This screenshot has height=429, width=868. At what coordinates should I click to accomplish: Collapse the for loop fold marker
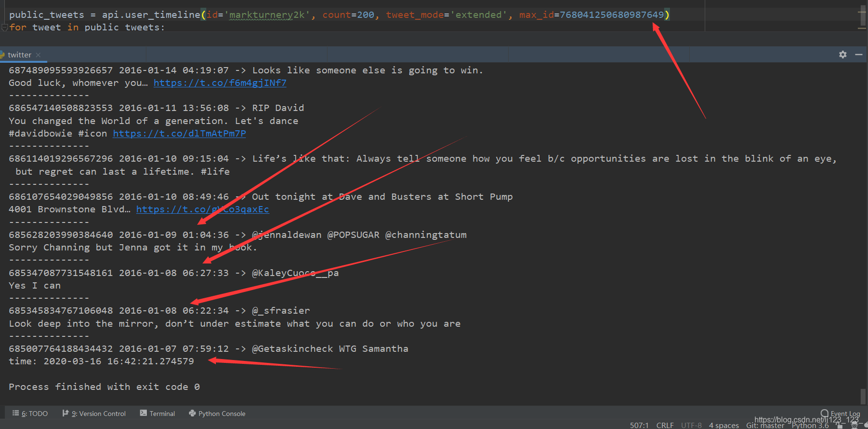[4, 28]
